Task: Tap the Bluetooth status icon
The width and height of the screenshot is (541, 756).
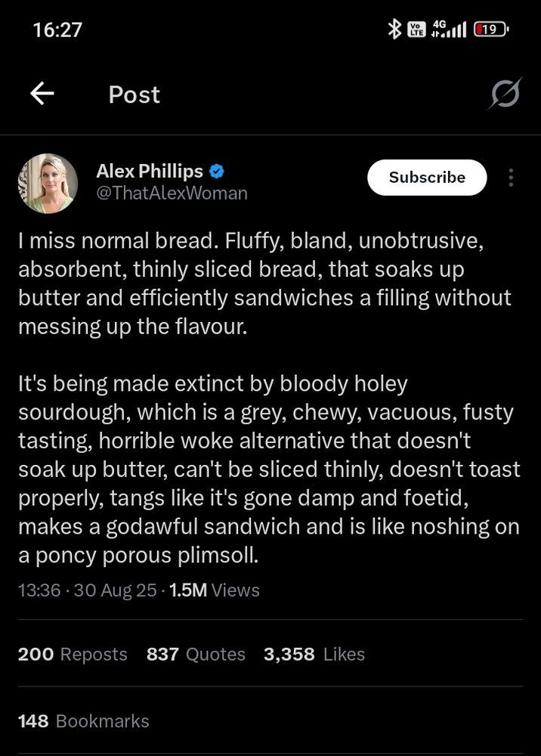Action: click(394, 29)
